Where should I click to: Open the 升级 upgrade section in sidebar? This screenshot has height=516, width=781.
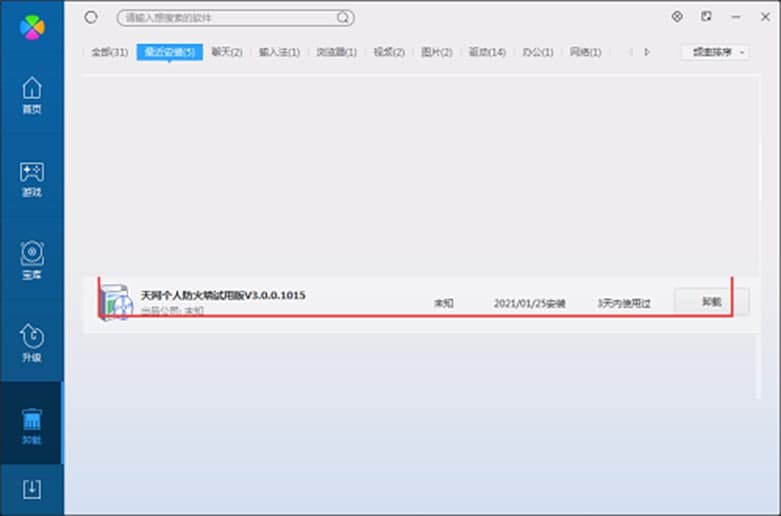point(32,343)
